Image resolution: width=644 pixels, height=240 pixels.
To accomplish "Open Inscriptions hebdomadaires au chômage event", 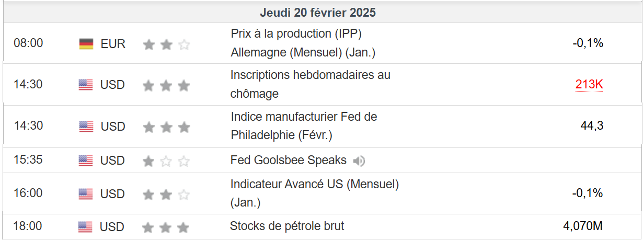I will (310, 84).
